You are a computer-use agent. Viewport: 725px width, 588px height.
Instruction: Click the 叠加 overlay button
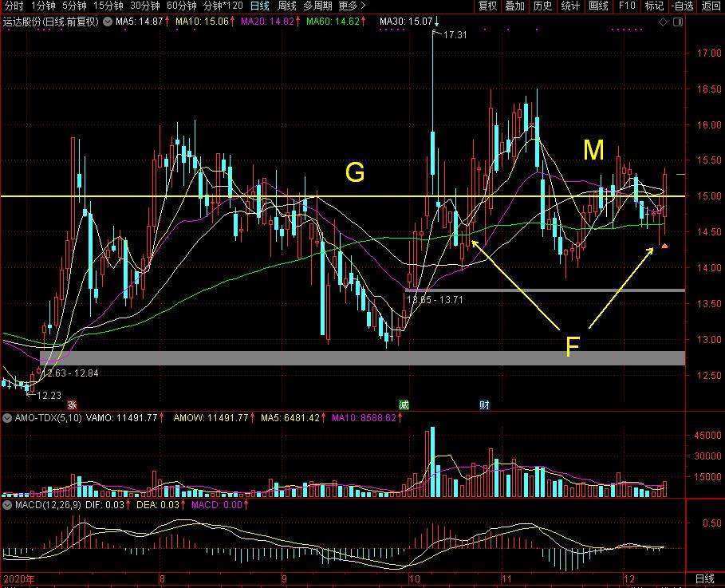point(514,6)
